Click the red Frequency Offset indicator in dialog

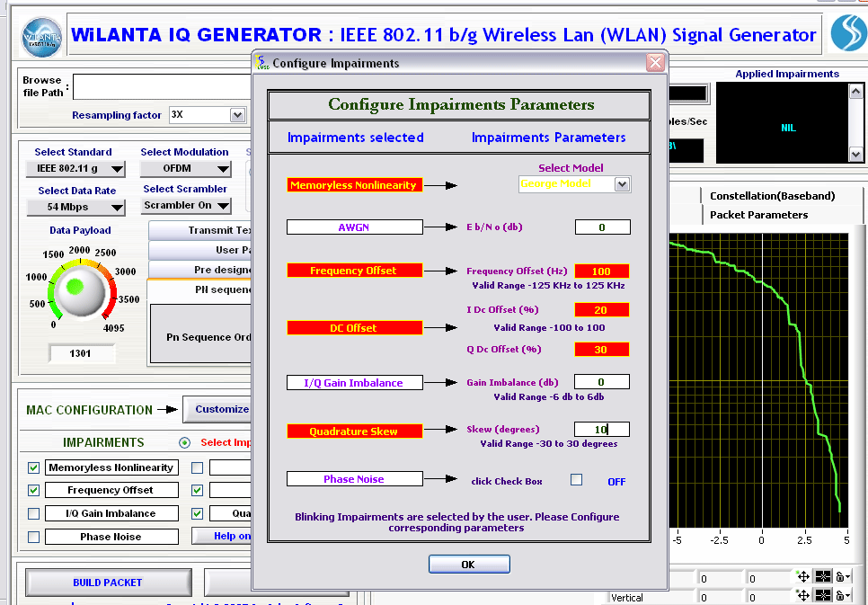point(354,271)
